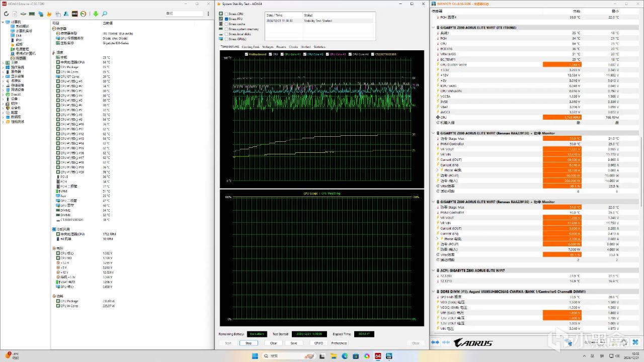Toggle the CT2000T500SSD5 graph legend checkbox

tap(372, 54)
